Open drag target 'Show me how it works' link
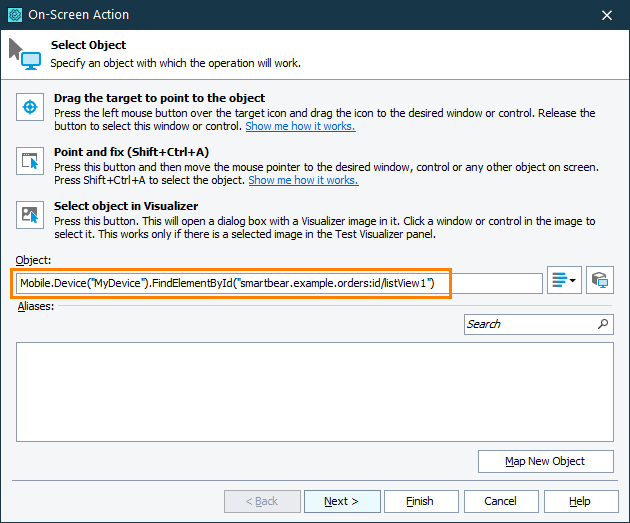The width and height of the screenshot is (630, 523). (300, 126)
